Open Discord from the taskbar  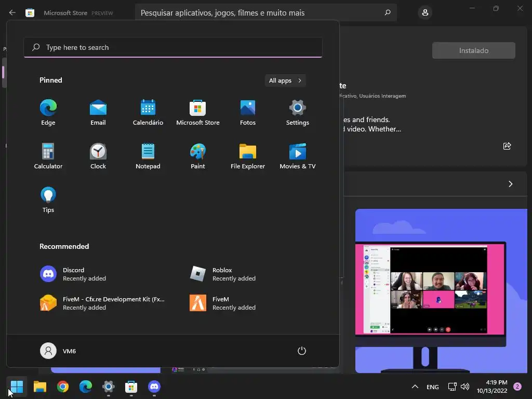click(x=154, y=387)
